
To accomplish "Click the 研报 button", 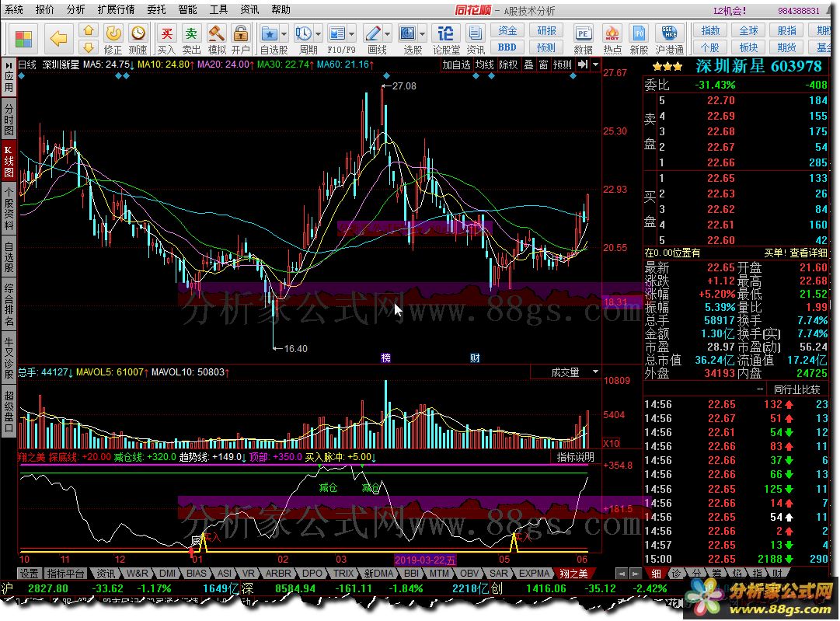I will pyautogui.click(x=546, y=30).
